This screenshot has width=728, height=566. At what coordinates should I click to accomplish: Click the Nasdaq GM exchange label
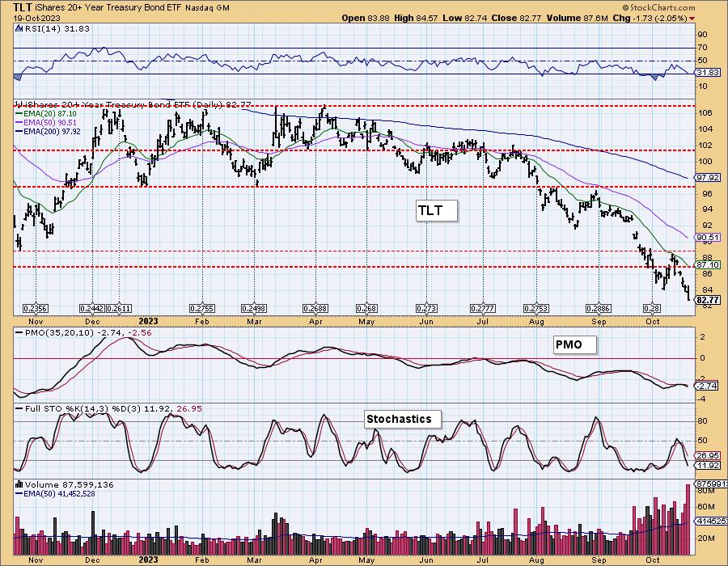(x=207, y=8)
